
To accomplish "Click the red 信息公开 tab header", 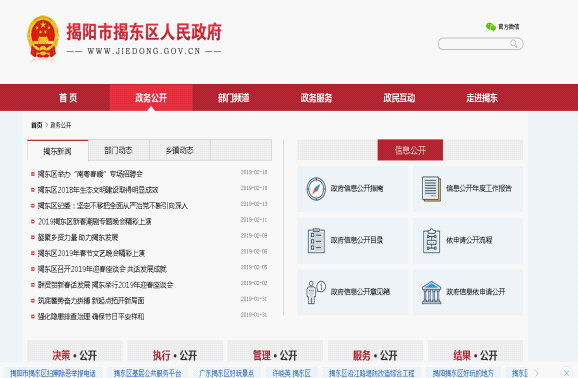I will pos(410,150).
